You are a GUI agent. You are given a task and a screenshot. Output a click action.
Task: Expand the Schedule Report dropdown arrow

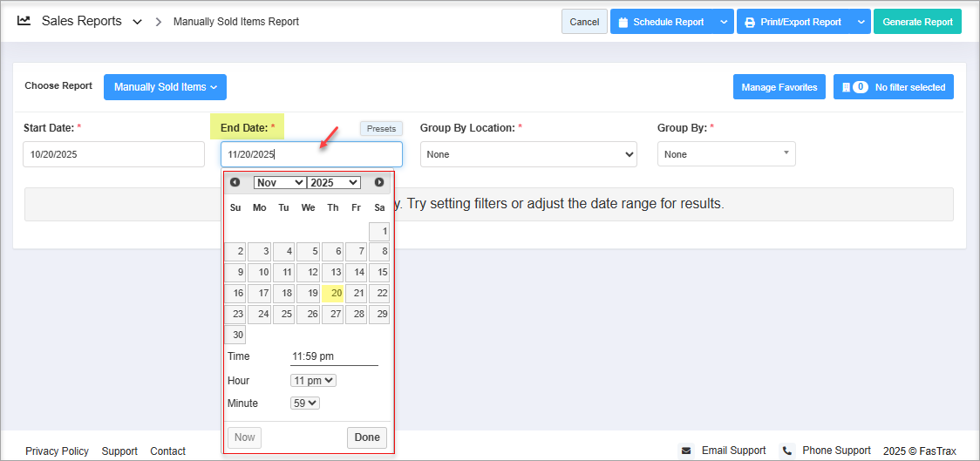coord(725,22)
